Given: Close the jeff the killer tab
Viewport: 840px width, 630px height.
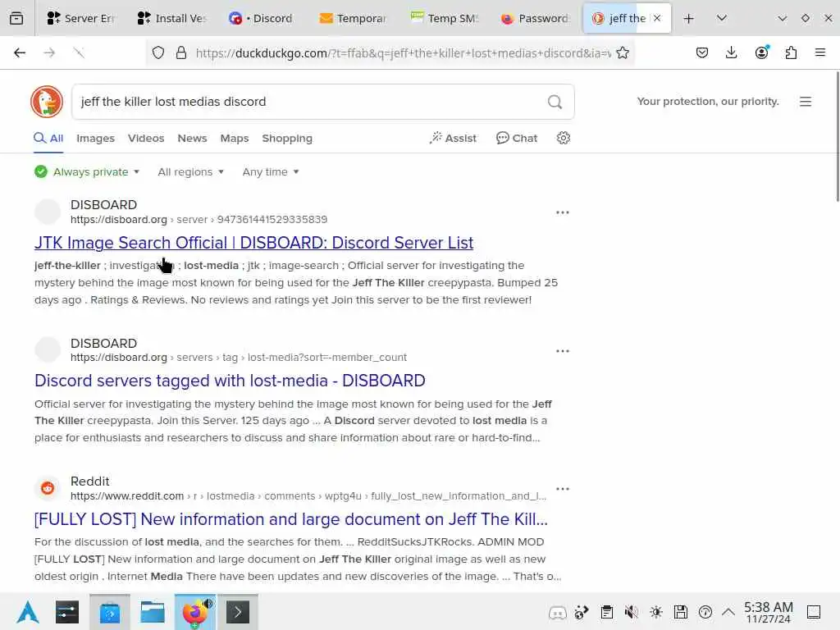Looking at the screenshot, I should click(657, 18).
